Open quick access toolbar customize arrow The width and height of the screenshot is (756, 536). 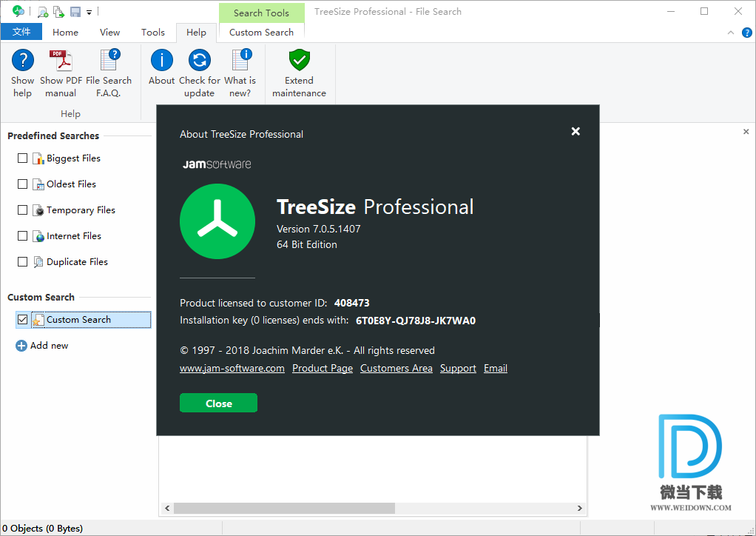(90, 13)
